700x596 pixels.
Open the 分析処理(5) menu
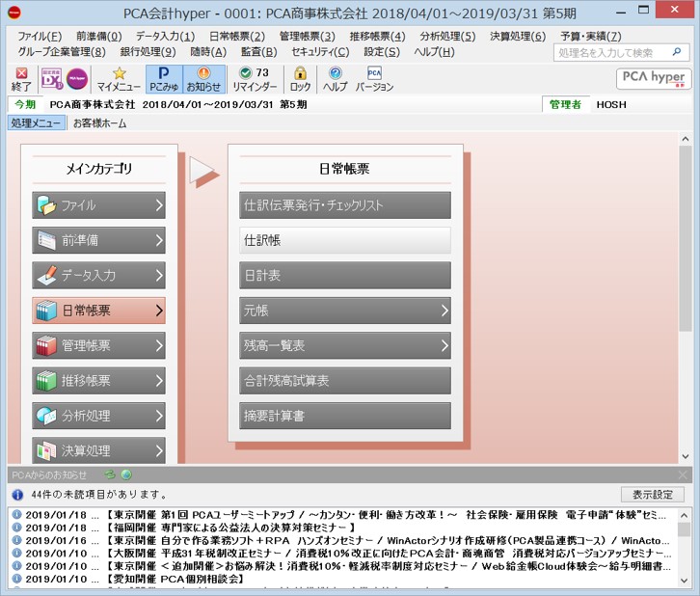[447, 36]
